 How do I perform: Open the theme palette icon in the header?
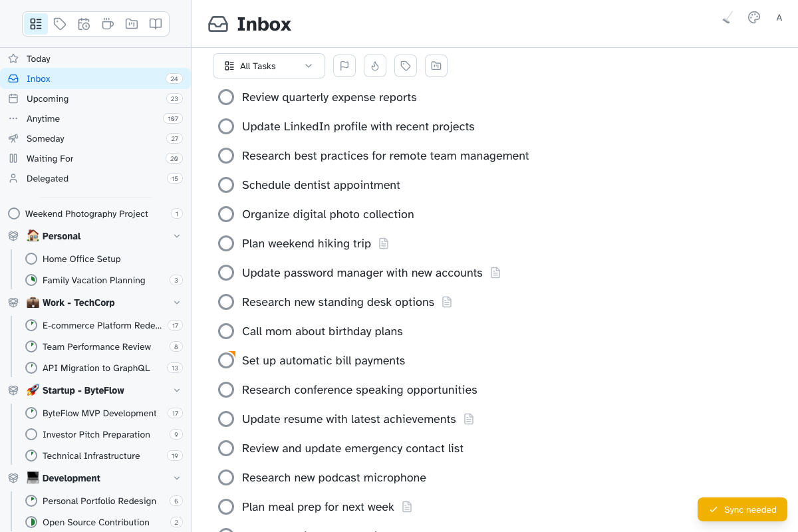click(x=753, y=17)
